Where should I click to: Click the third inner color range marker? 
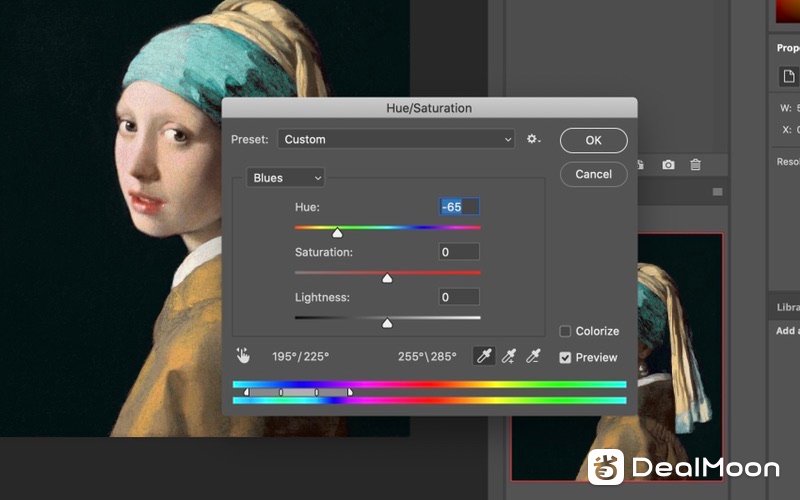[316, 392]
